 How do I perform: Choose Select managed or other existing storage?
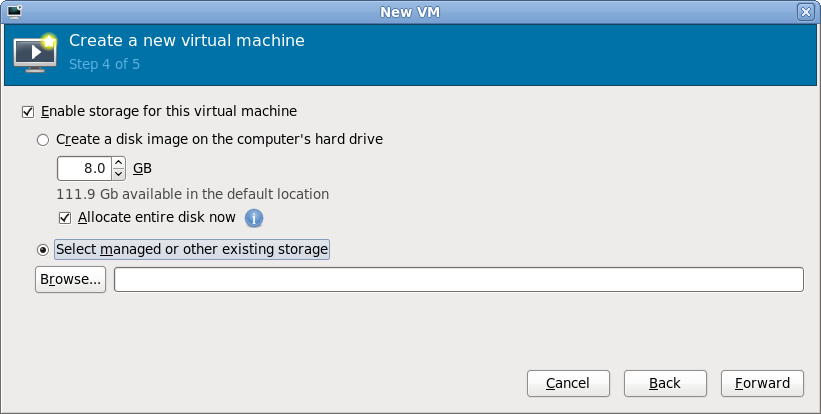click(43, 249)
